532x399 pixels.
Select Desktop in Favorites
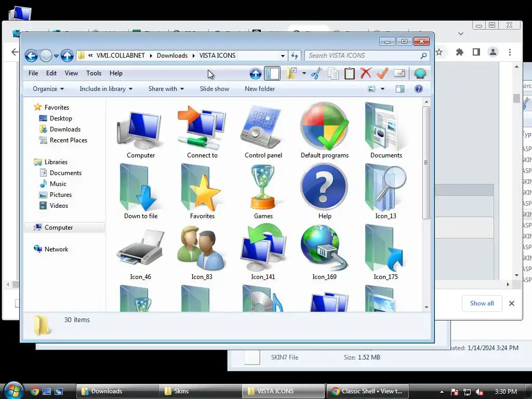[61, 118]
